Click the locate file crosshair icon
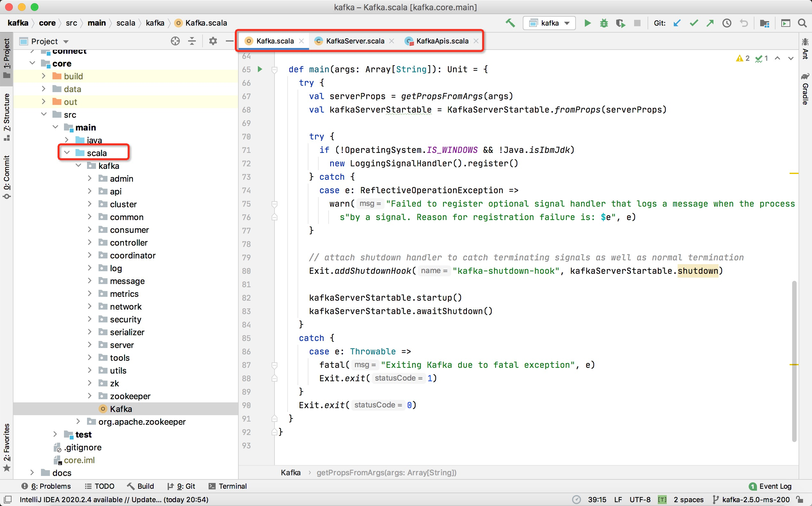Viewport: 812px width, 506px height. coord(175,41)
